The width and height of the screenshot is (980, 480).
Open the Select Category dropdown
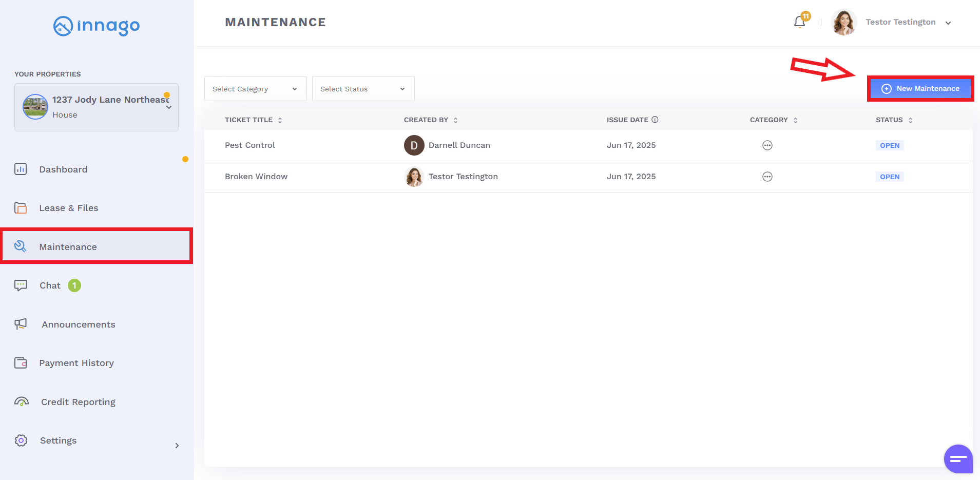pos(255,89)
